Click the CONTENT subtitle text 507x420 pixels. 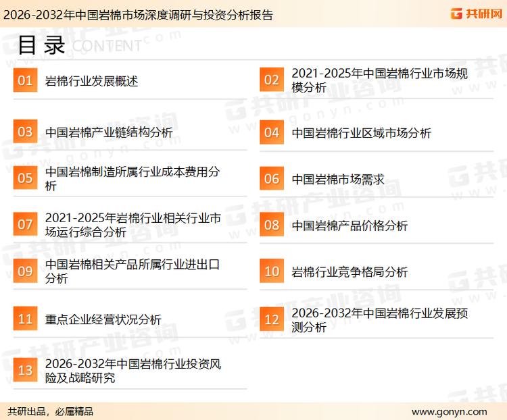point(107,46)
